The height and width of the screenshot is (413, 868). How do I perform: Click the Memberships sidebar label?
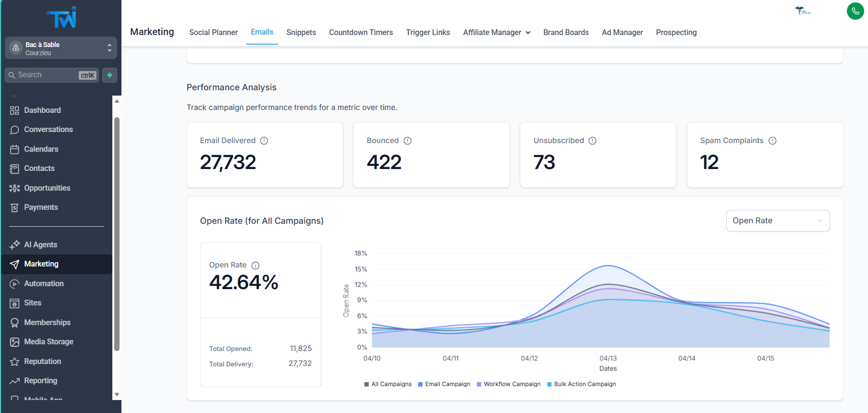47,323
